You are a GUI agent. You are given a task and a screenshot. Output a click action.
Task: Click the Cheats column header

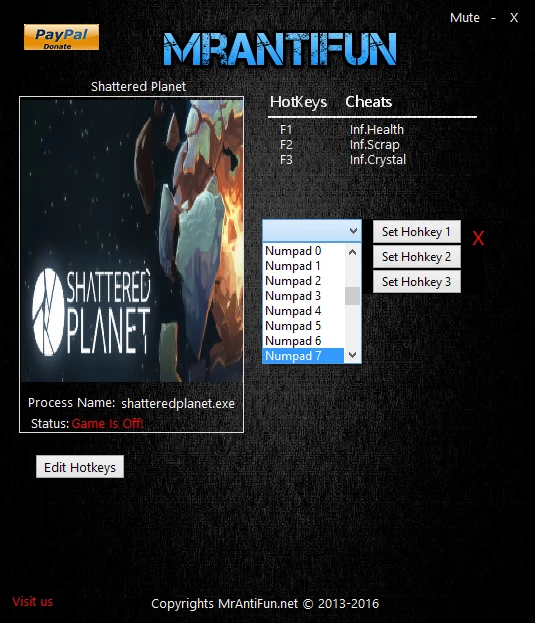click(369, 102)
